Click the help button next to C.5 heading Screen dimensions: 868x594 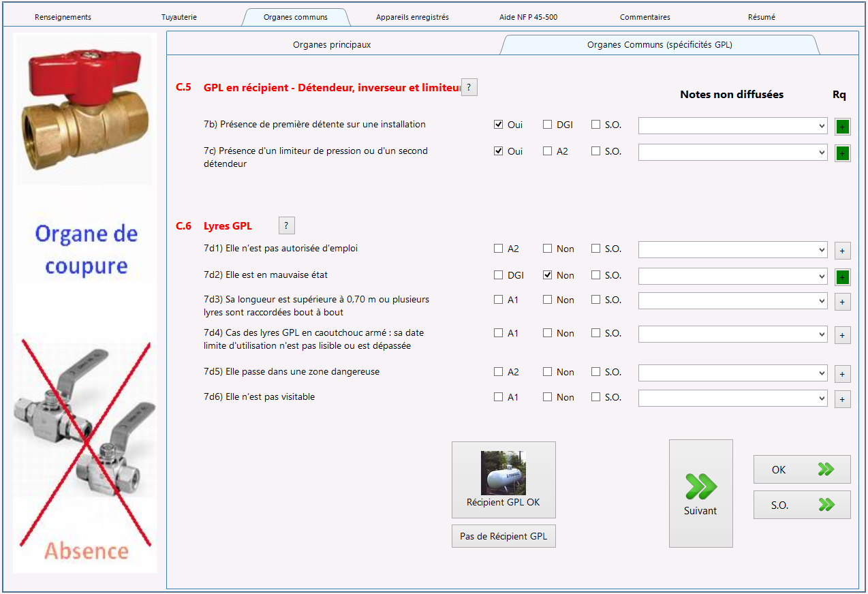469,87
